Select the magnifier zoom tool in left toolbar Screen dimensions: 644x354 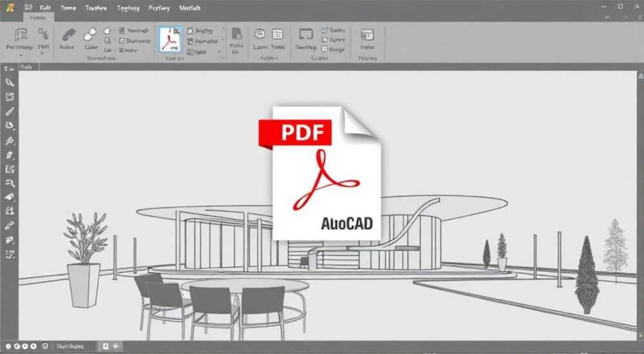(10, 183)
